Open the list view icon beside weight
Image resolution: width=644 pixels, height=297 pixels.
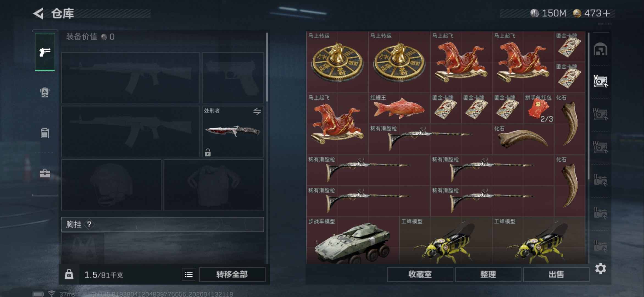(x=189, y=274)
